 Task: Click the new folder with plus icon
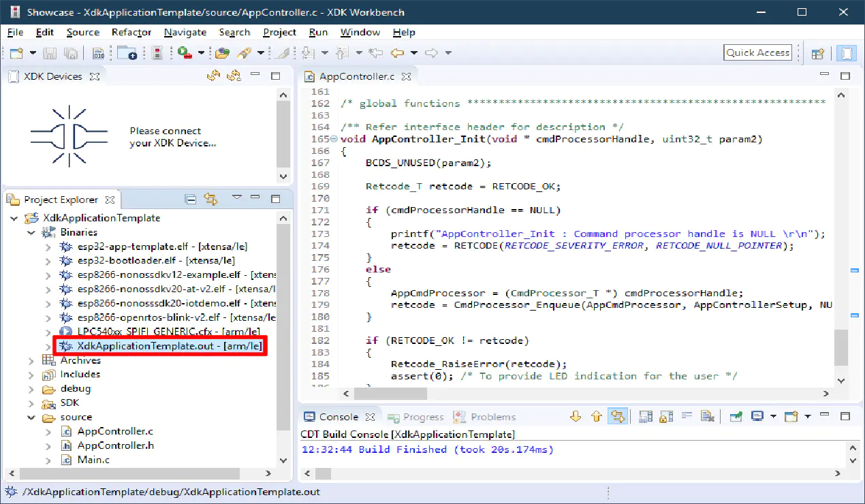coord(127,53)
